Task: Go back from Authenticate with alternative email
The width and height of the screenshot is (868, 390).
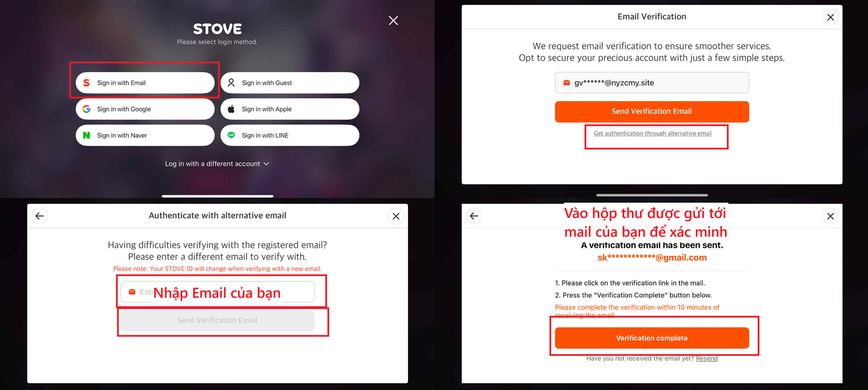Action: 40,216
